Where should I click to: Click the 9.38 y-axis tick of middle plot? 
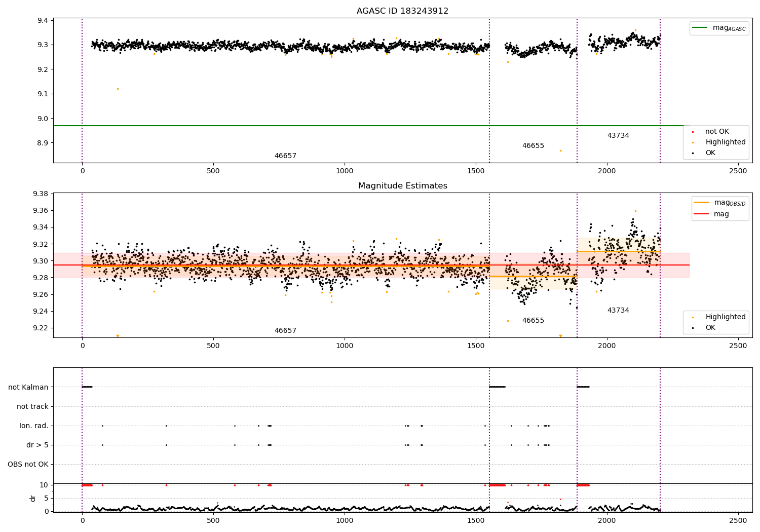coord(40,194)
